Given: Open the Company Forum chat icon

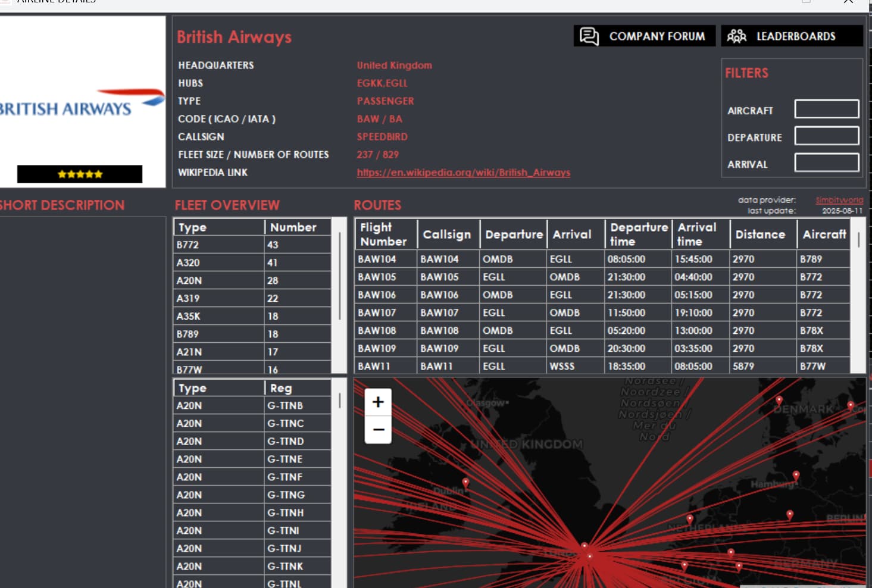Looking at the screenshot, I should point(589,36).
